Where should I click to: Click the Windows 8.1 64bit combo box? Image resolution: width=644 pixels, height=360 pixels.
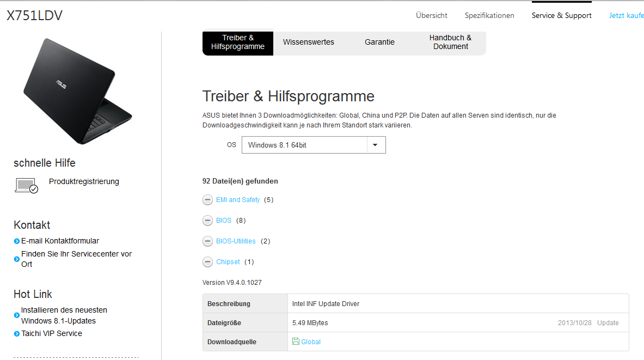[314, 145]
